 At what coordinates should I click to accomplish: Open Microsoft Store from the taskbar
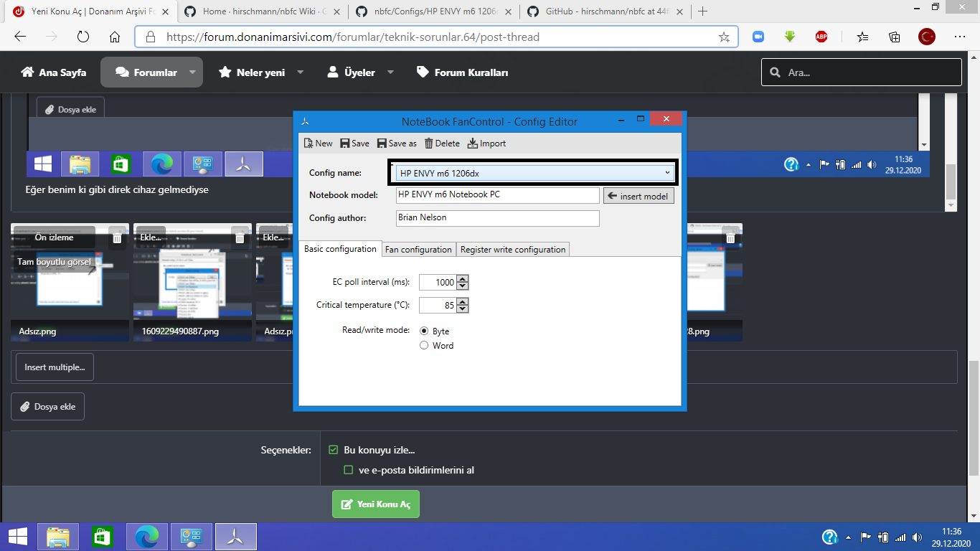point(102,537)
